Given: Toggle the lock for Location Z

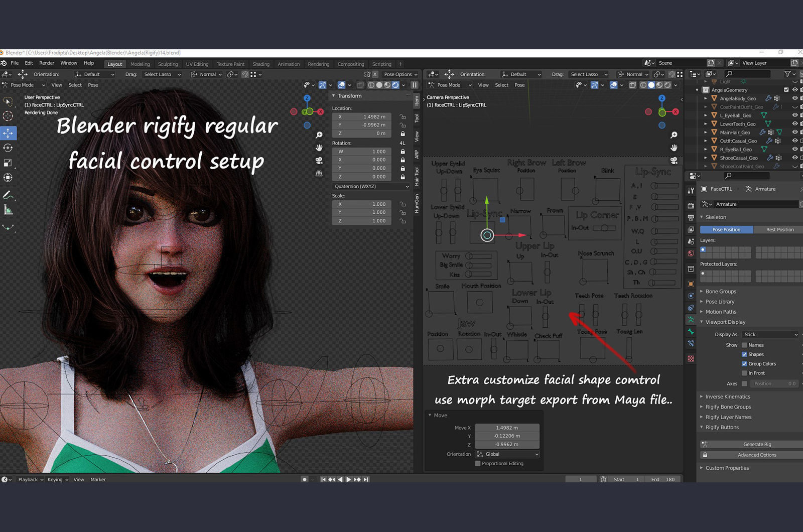Looking at the screenshot, I should [x=403, y=134].
